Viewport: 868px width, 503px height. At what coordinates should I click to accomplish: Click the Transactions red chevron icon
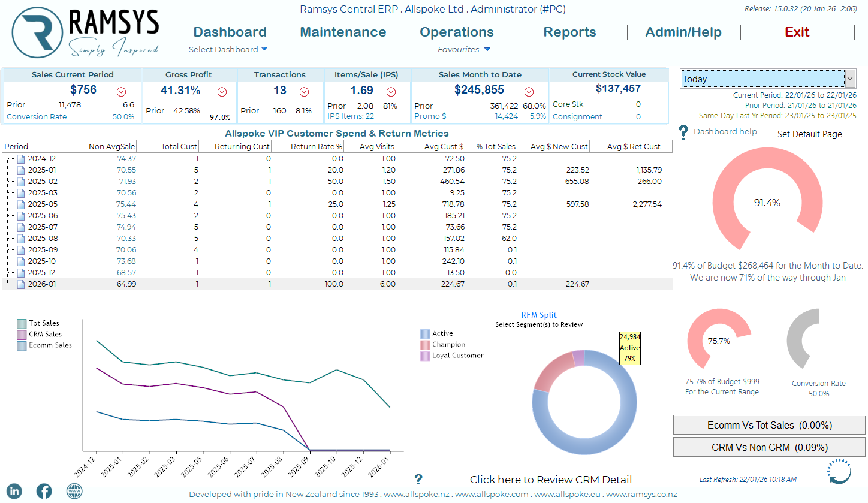pyautogui.click(x=304, y=92)
